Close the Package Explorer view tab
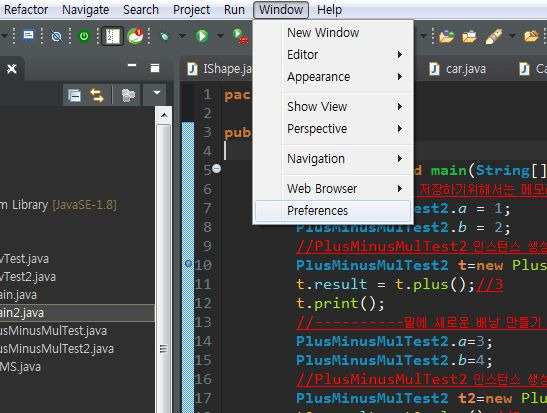Screen dimensions: 547x413 click(x=12, y=68)
